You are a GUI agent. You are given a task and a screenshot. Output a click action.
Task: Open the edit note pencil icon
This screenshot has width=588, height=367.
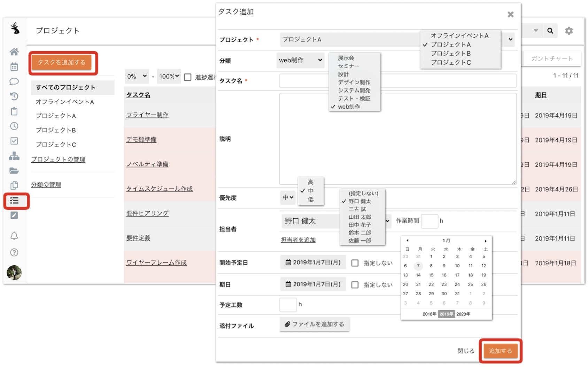point(14,215)
